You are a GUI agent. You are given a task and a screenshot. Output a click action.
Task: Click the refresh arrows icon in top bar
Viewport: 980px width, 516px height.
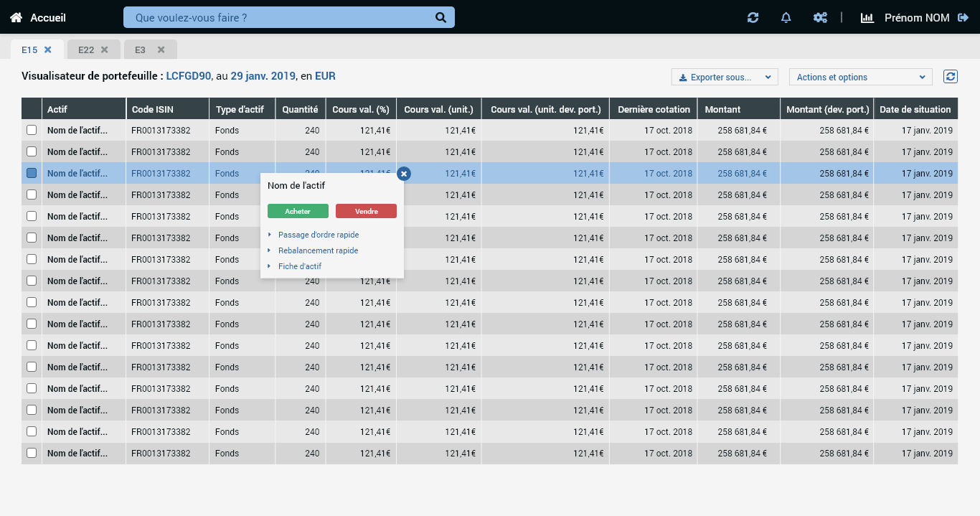753,17
